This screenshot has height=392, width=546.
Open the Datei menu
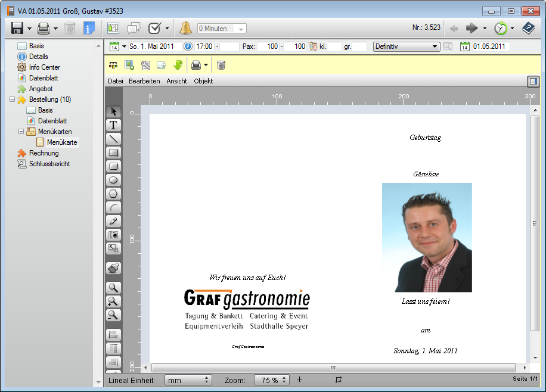[x=115, y=81]
